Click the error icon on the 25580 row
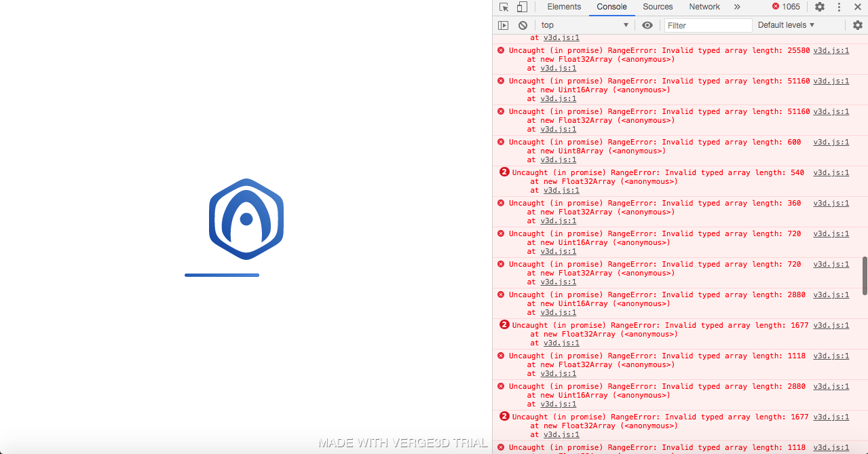 501,50
